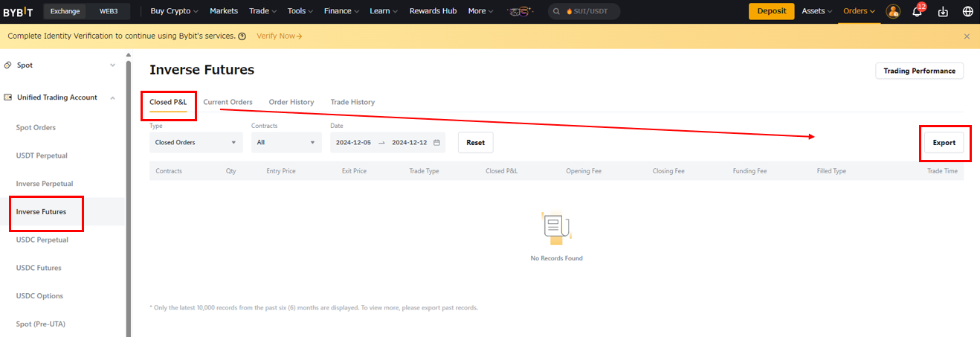
Task: Click the Trading Performance button
Action: (920, 71)
